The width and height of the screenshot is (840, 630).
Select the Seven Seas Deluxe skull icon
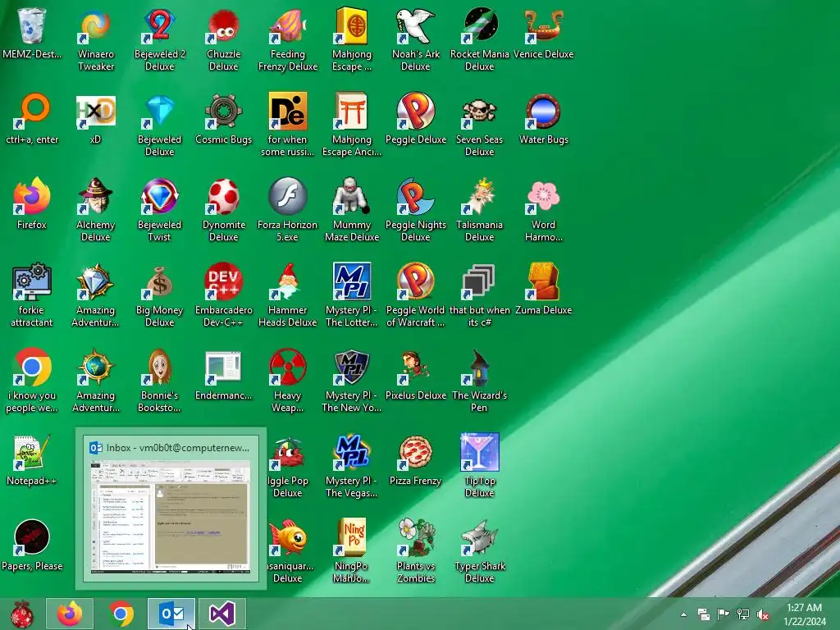click(x=479, y=111)
